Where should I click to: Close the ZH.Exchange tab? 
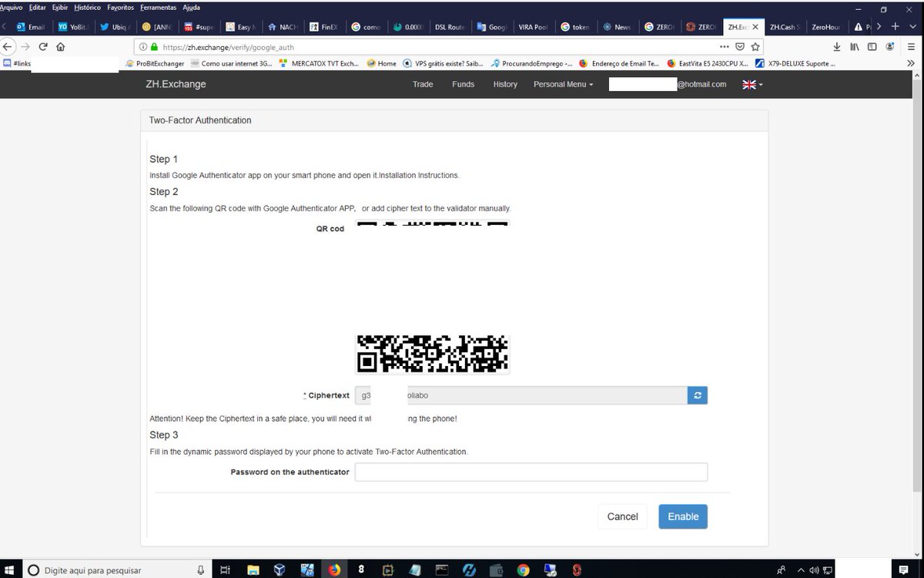[755, 27]
